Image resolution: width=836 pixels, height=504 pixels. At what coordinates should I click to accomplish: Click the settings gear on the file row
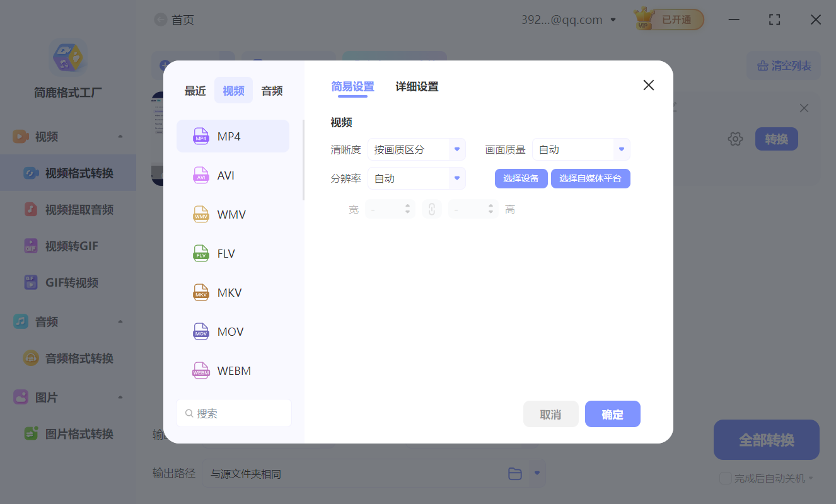(x=735, y=139)
